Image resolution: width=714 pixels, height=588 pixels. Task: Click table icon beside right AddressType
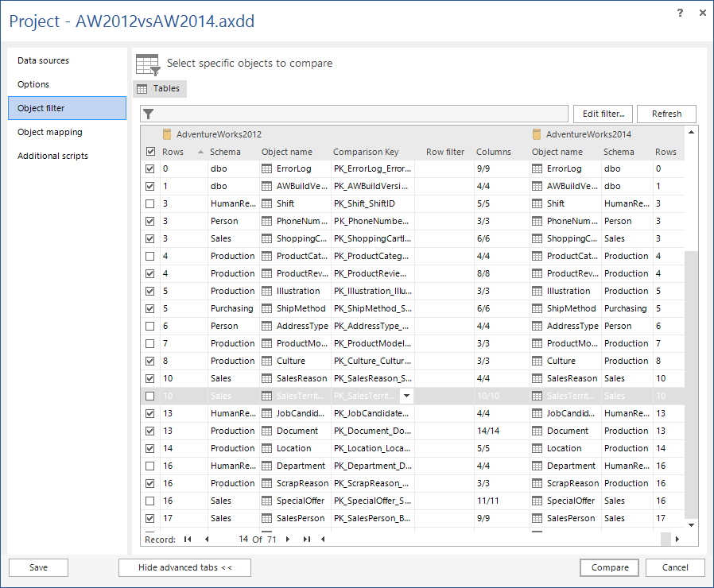click(x=537, y=327)
